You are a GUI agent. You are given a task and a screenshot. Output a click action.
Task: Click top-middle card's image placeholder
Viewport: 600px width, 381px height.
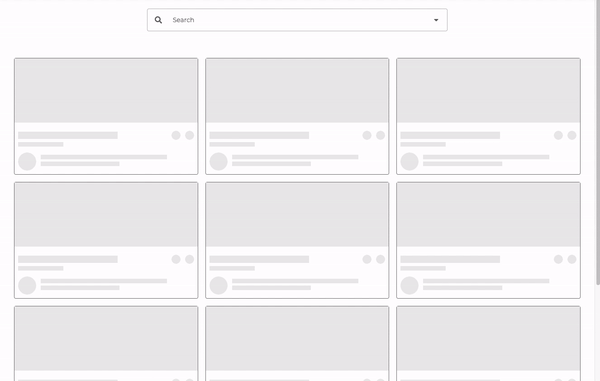[297, 91]
